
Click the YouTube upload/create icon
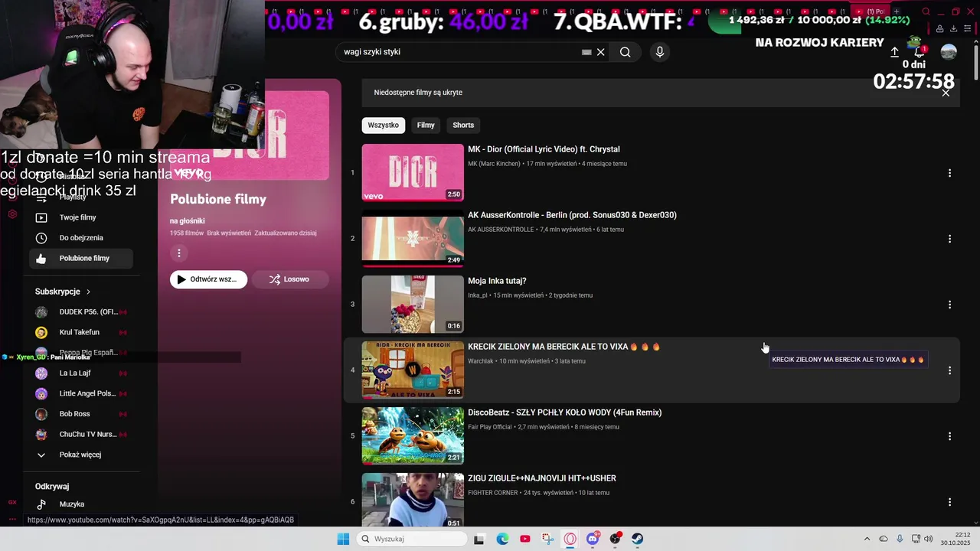click(x=894, y=52)
